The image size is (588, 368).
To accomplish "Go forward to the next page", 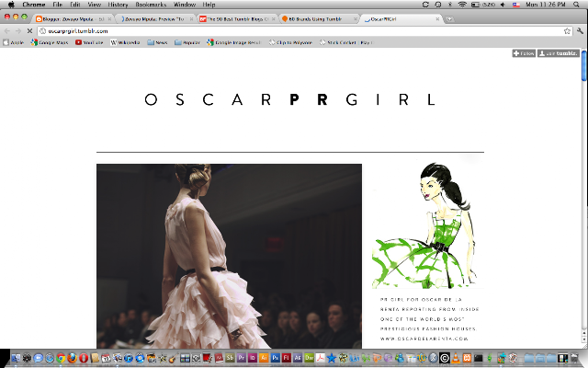I will (x=18, y=31).
